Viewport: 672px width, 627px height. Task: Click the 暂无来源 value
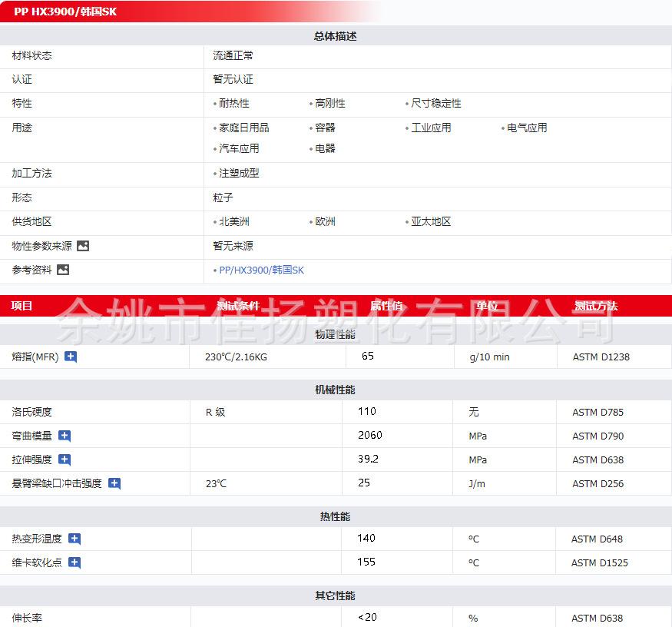point(233,246)
